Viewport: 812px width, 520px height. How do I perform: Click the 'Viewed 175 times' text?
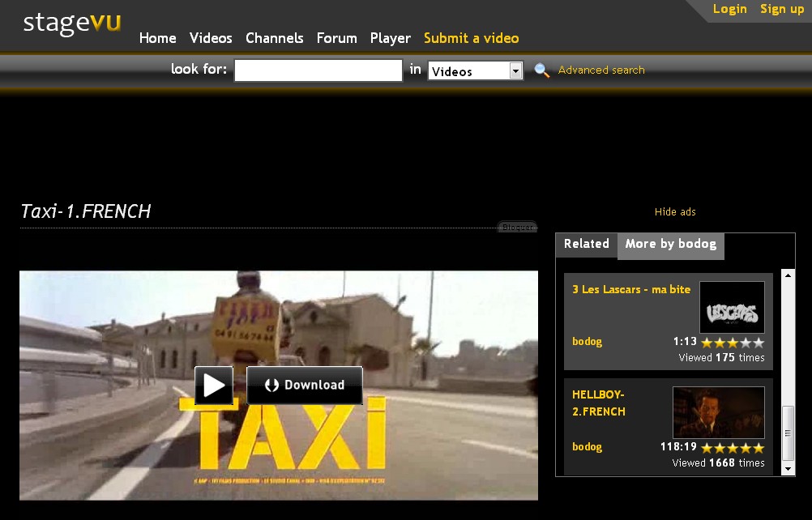point(721,357)
